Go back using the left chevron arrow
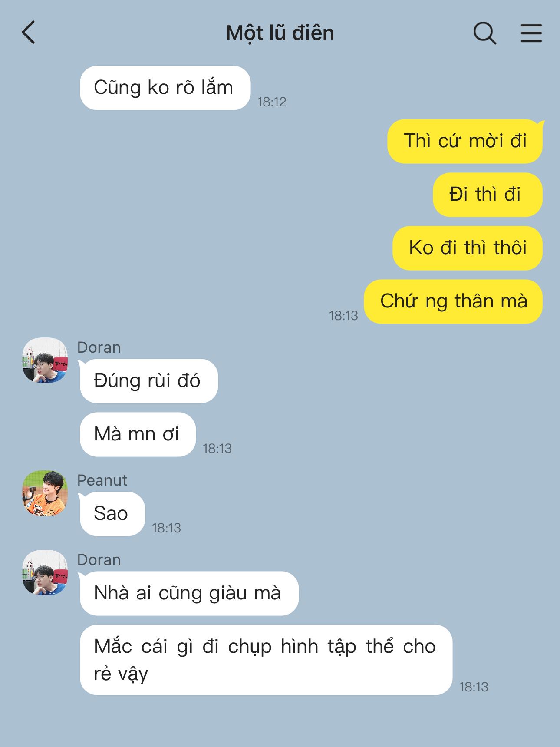 (28, 33)
